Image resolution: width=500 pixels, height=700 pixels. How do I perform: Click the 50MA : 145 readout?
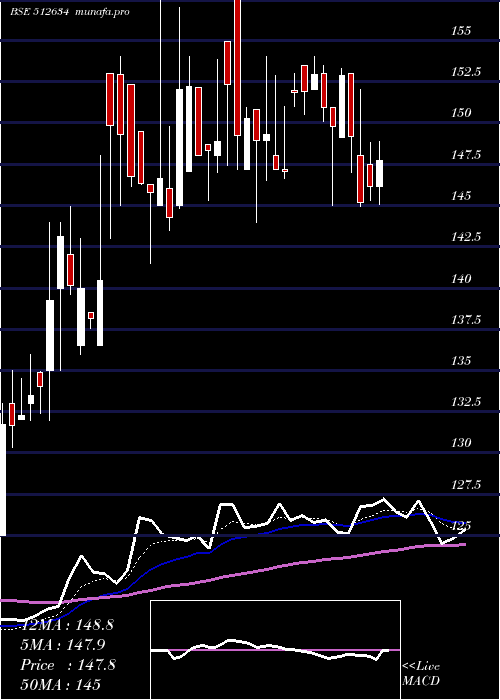[x=60, y=685]
